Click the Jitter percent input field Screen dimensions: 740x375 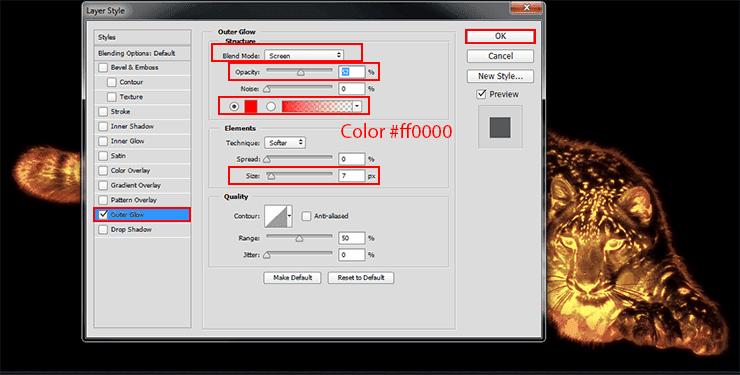(352, 255)
